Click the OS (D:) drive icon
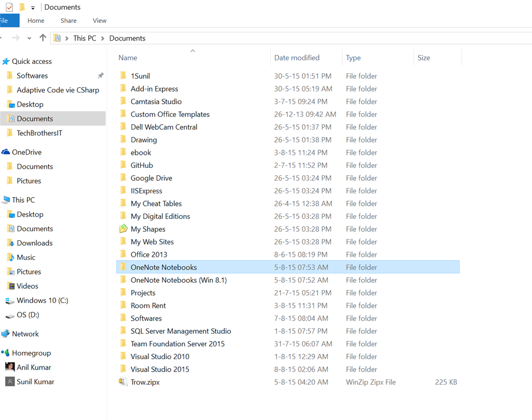Image resolution: width=532 pixels, height=420 pixels. (10, 316)
